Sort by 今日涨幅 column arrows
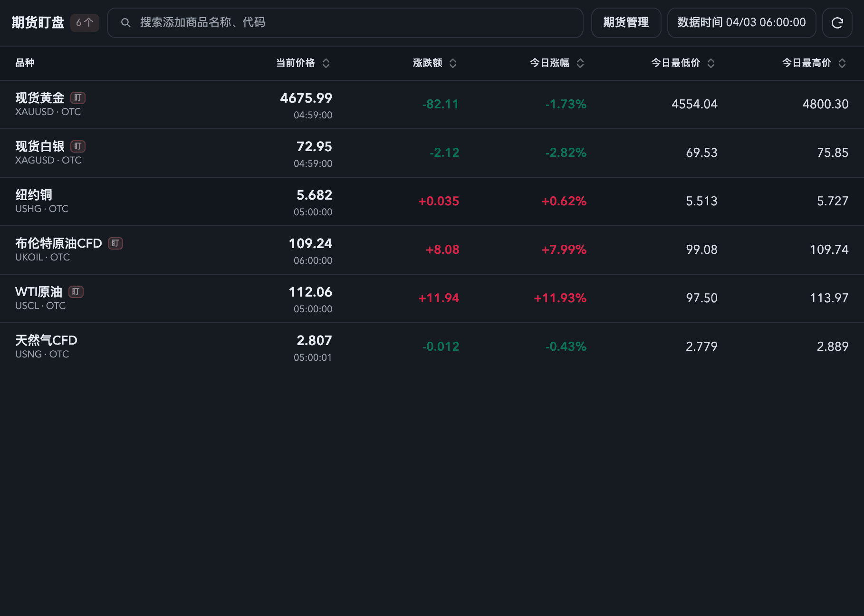This screenshot has width=864, height=616. 580,63
